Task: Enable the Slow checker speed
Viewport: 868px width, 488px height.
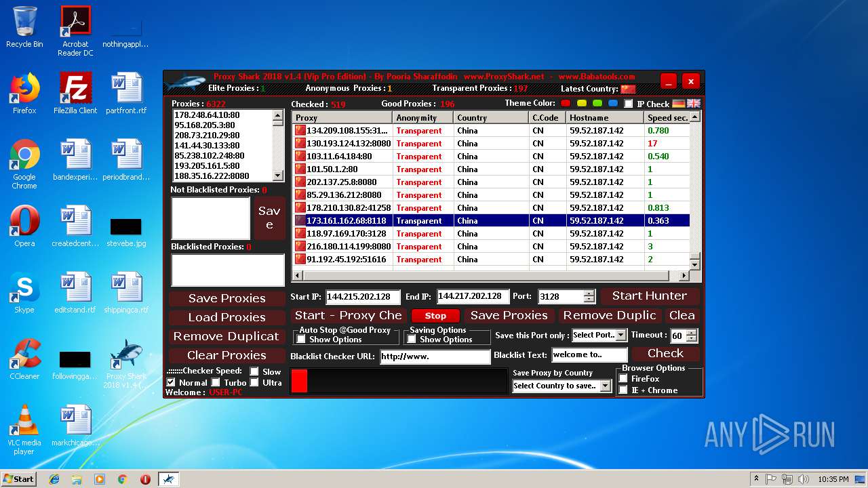Action: (254, 371)
